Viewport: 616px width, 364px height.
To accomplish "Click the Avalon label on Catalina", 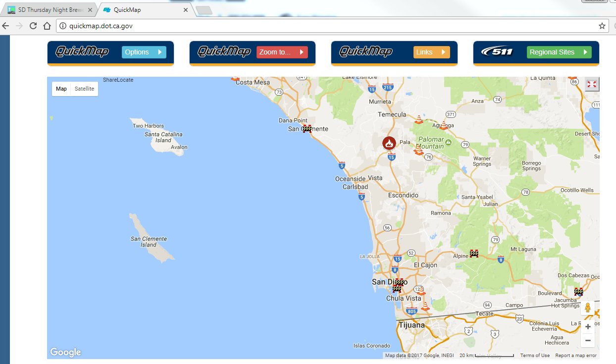I will 179,147.
